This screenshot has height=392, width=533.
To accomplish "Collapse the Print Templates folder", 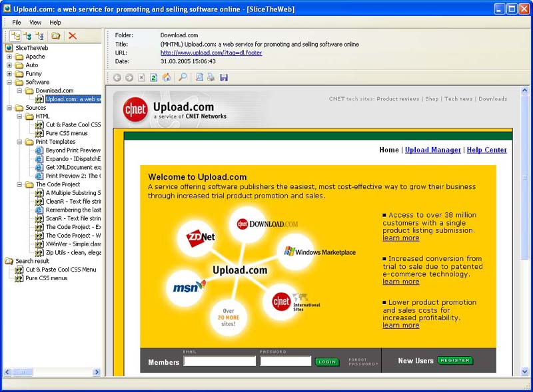I will (x=20, y=142).
